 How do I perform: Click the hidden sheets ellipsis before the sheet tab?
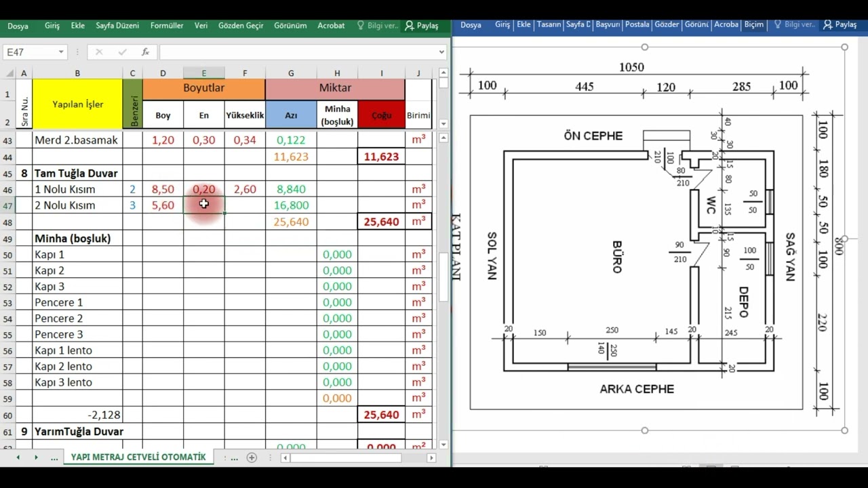[x=54, y=457]
